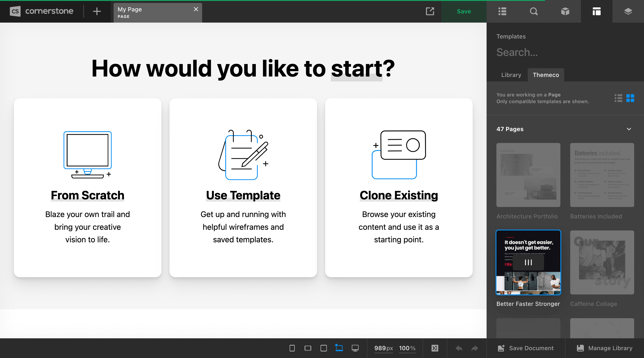This screenshot has height=358, width=644.
Task: Open the breakpoint manager control
Action: coord(434,348)
